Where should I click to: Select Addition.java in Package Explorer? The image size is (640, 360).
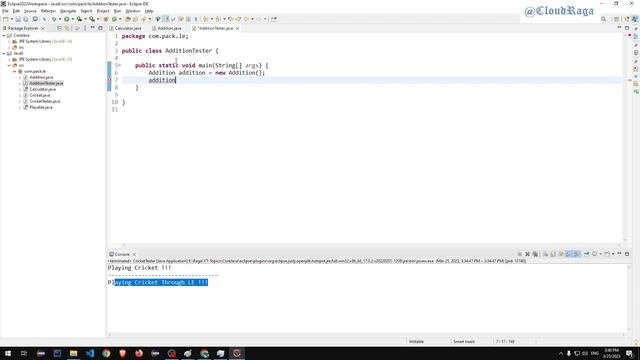41,77
